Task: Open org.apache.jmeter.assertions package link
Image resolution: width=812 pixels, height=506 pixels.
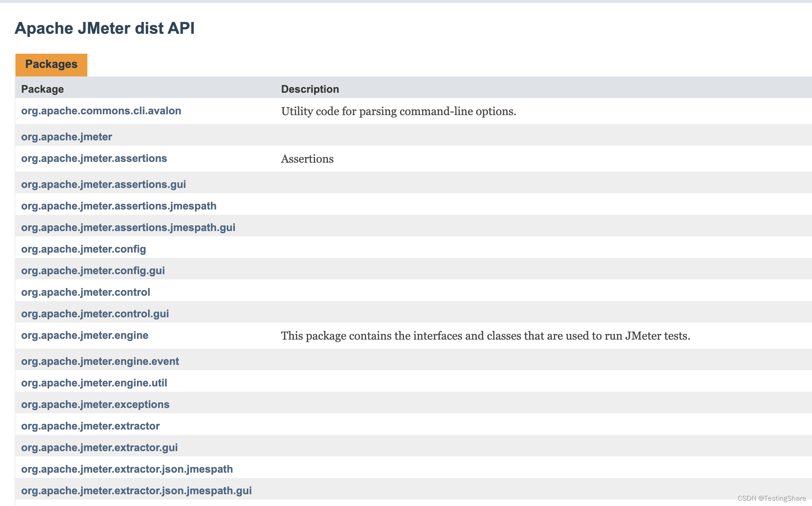Action: (94, 158)
